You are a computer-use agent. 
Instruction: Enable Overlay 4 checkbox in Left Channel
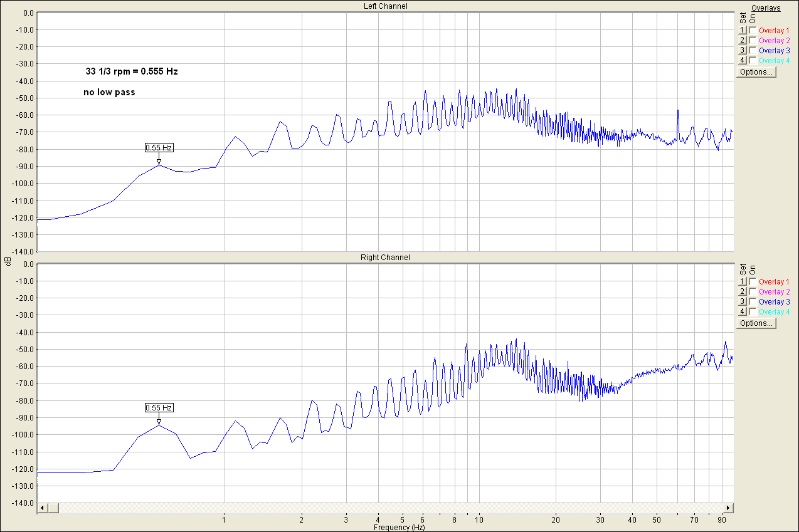tap(753, 60)
